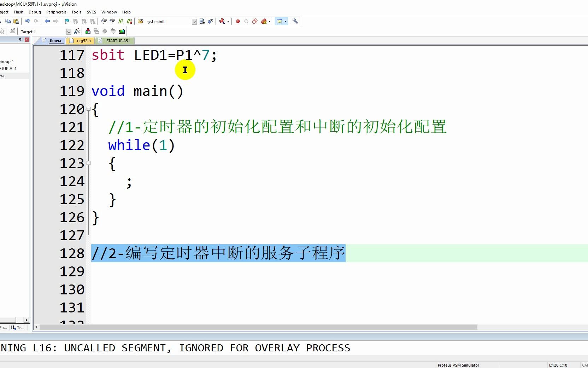Screen dimensions: 588x368
Task: Insert a breakpoint with red dot
Action: point(238,21)
